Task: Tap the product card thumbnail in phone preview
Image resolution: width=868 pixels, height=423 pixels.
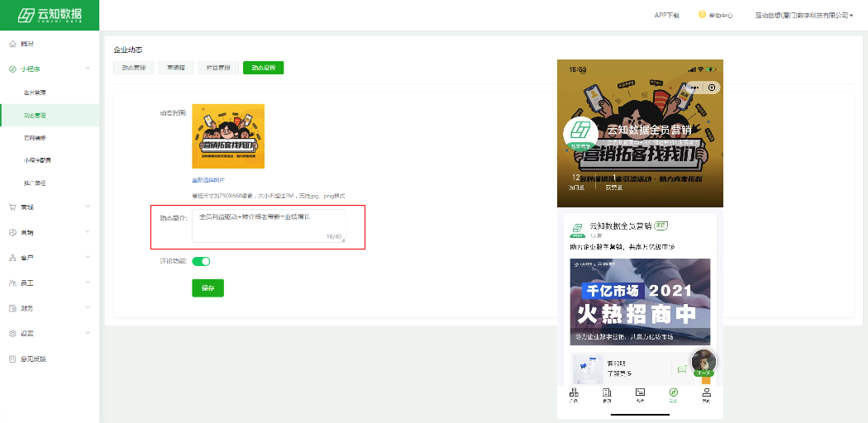Action: tap(588, 368)
